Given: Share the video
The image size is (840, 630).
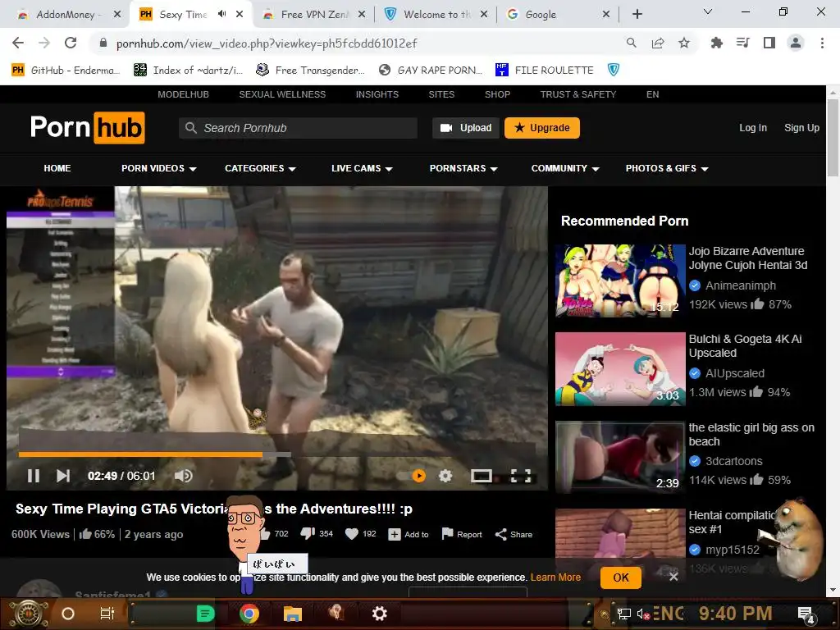Looking at the screenshot, I should pos(514,534).
